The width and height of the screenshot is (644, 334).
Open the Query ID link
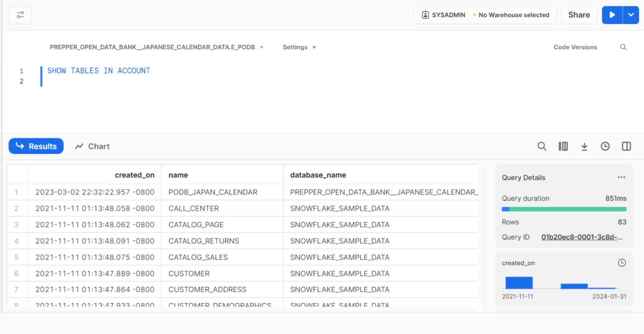(x=583, y=237)
